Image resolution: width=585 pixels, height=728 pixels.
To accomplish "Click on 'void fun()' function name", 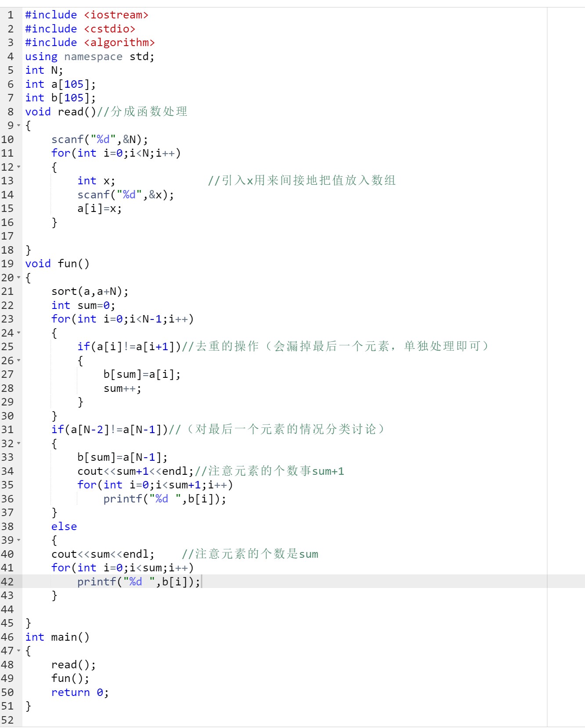I will pyautogui.click(x=57, y=264).
